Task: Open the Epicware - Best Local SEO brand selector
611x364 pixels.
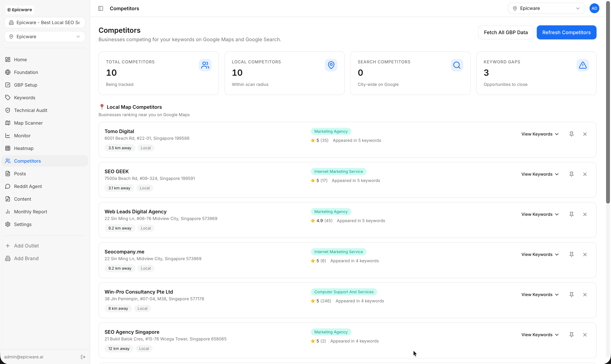Action: point(45,23)
